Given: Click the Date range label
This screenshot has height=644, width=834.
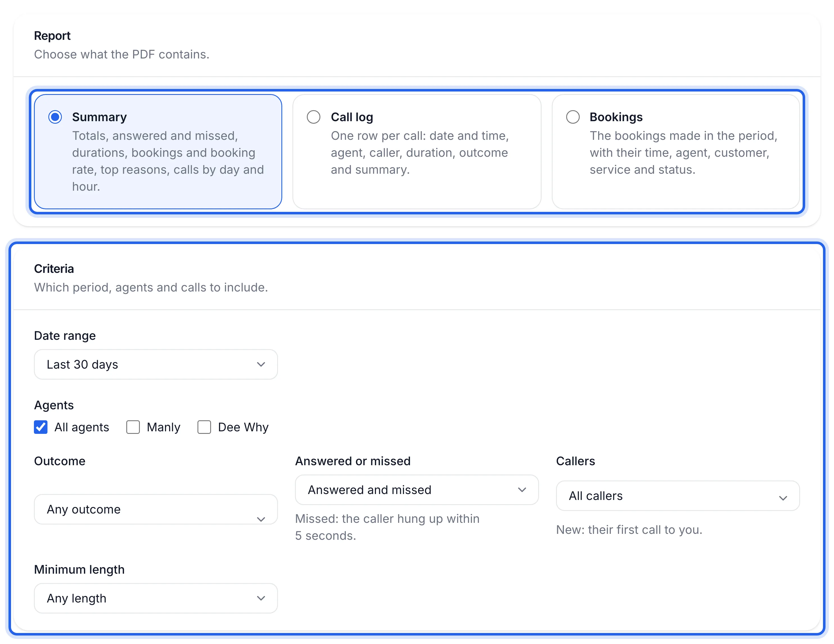Looking at the screenshot, I should 65,336.
